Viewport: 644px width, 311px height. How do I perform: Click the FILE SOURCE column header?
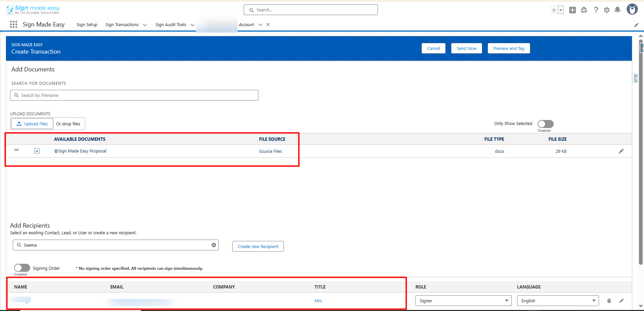(272, 139)
